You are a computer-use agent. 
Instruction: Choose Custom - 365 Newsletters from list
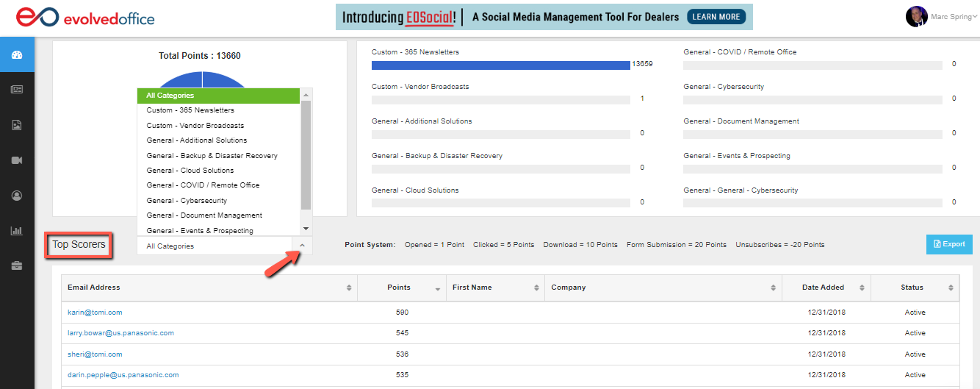tap(218, 110)
